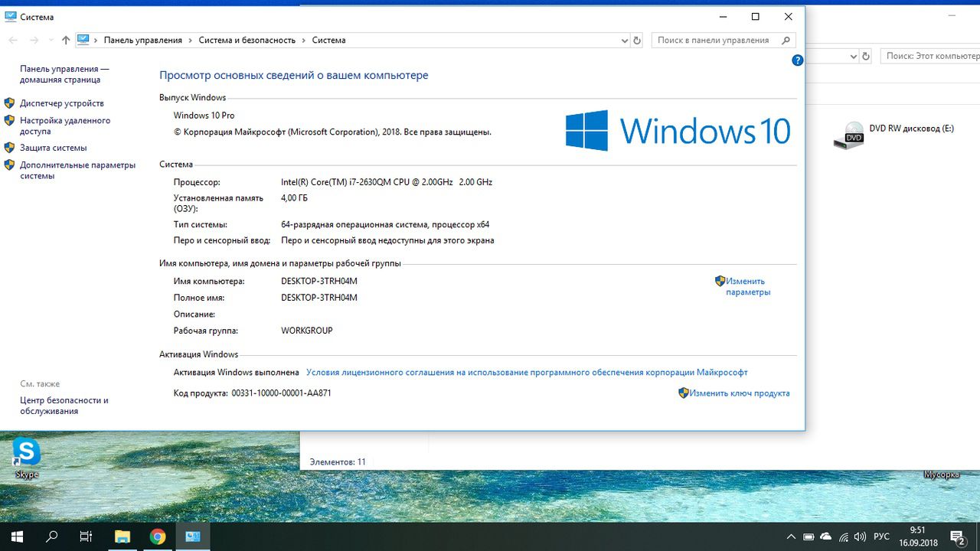Click the product ID 00331-10000-00001-AA871 text
This screenshot has width=980, height=551.
pos(281,393)
